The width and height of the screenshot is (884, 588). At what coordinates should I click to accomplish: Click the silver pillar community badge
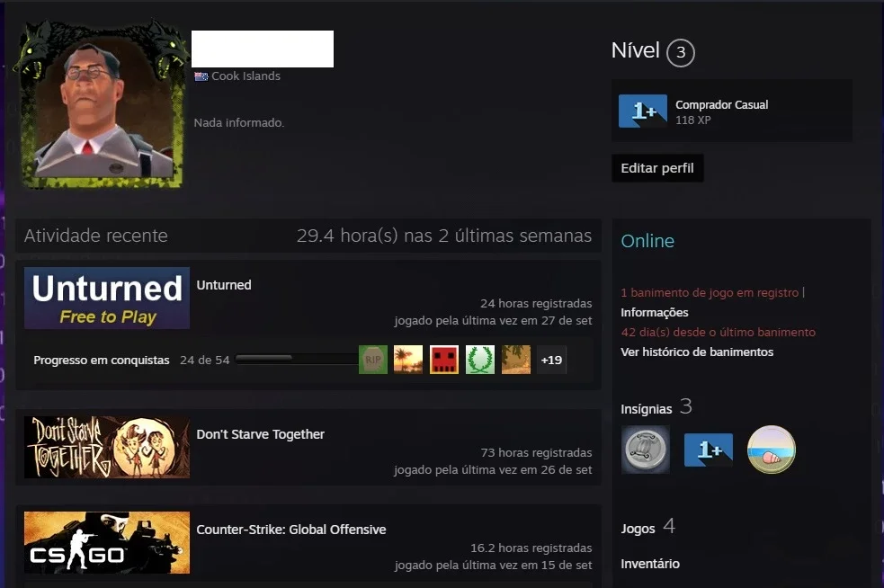pyautogui.click(x=646, y=450)
